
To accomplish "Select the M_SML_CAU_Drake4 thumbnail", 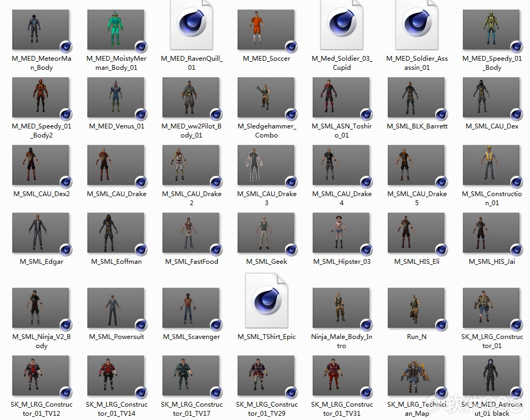I will [x=341, y=165].
